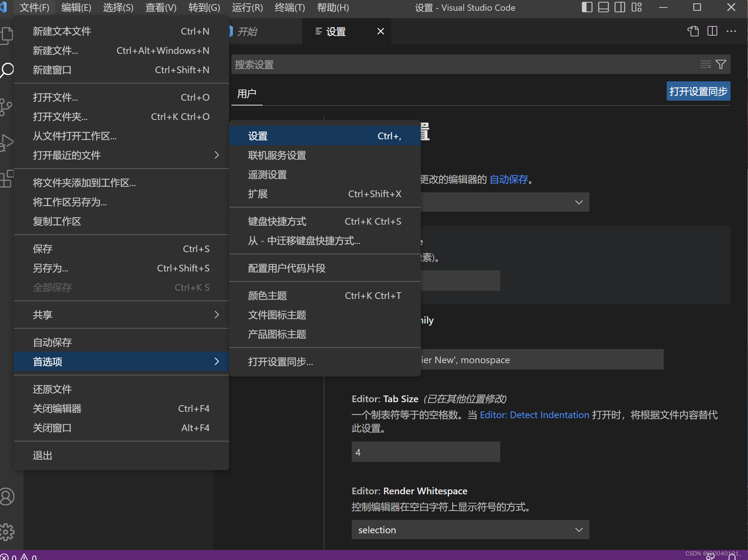Open the Accounts icon in the activity bar
The image size is (748, 560).
pyautogui.click(x=7, y=496)
